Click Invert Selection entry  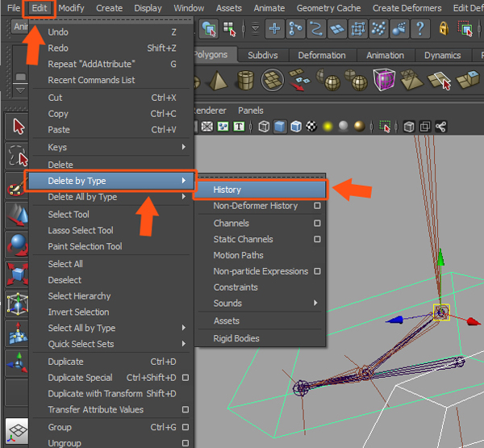coord(111,312)
